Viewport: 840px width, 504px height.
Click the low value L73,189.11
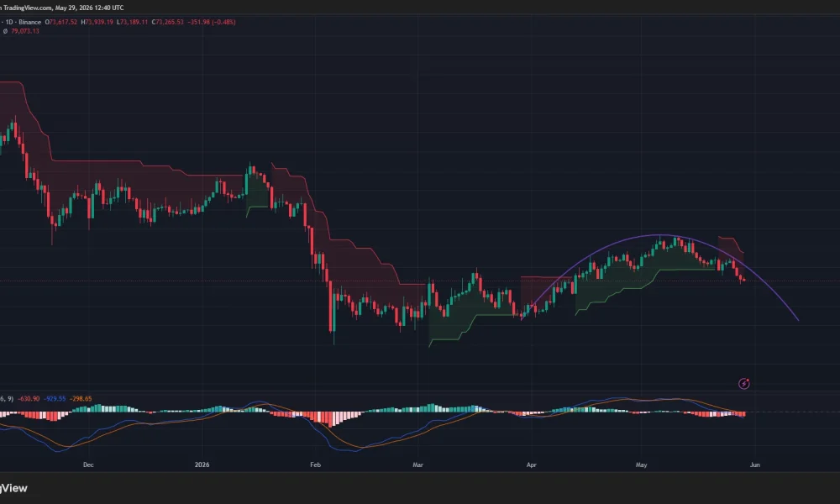133,22
